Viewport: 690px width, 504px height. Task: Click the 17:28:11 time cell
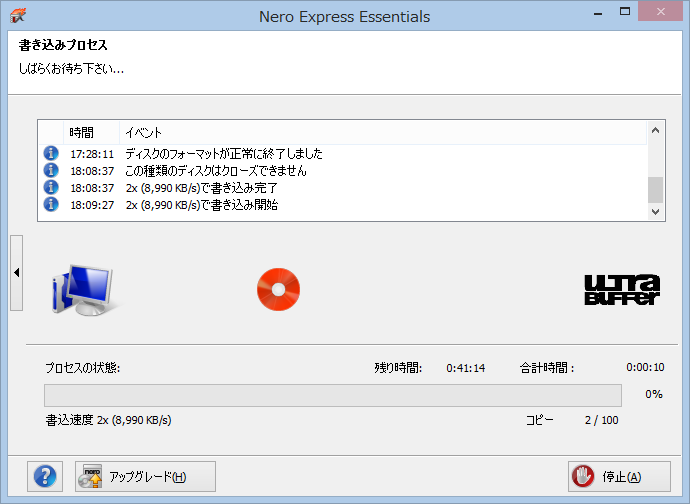pyautogui.click(x=92, y=154)
